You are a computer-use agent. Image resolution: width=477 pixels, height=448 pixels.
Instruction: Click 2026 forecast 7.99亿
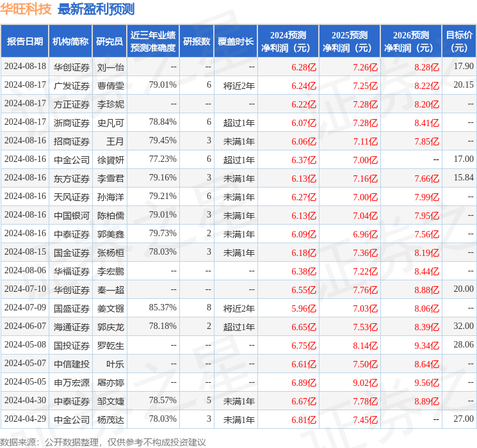426,197
